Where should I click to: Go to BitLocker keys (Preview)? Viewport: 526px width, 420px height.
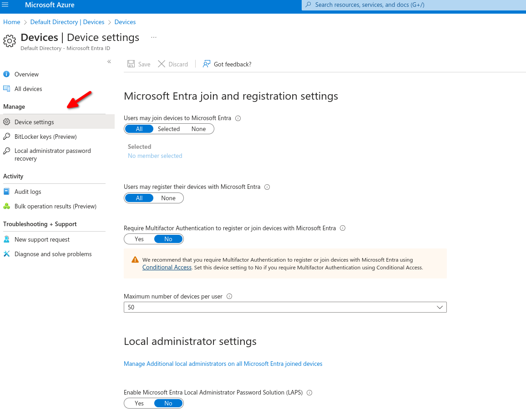(46, 137)
